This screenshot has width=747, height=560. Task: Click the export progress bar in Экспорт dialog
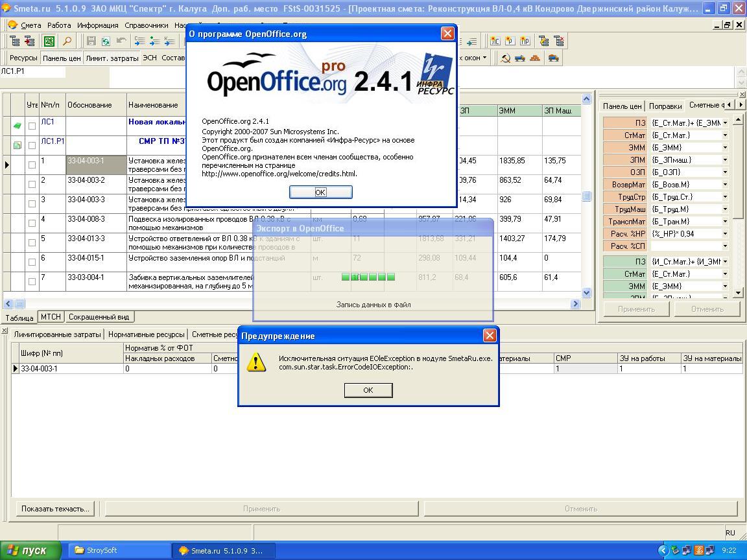pyautogui.click(x=368, y=277)
